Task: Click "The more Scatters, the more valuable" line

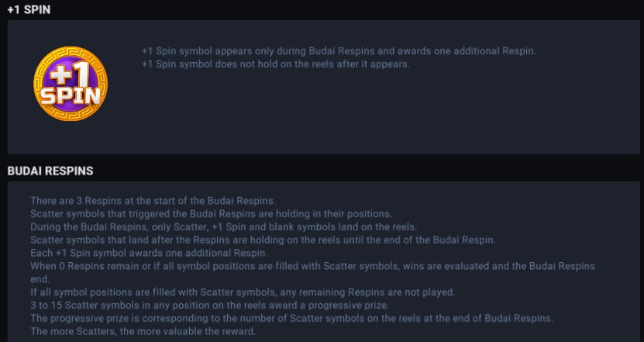Action: (143, 331)
